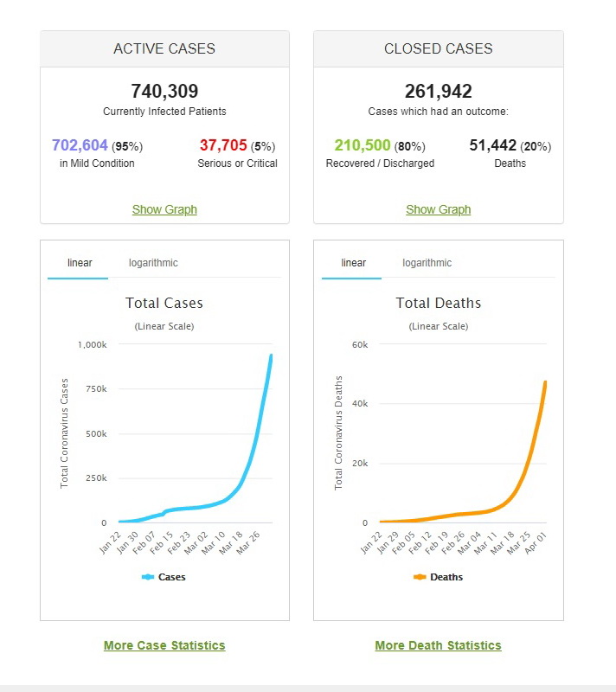Click the blue Cases legend marker icon
This screenshot has width=616, height=692.
pyautogui.click(x=147, y=577)
